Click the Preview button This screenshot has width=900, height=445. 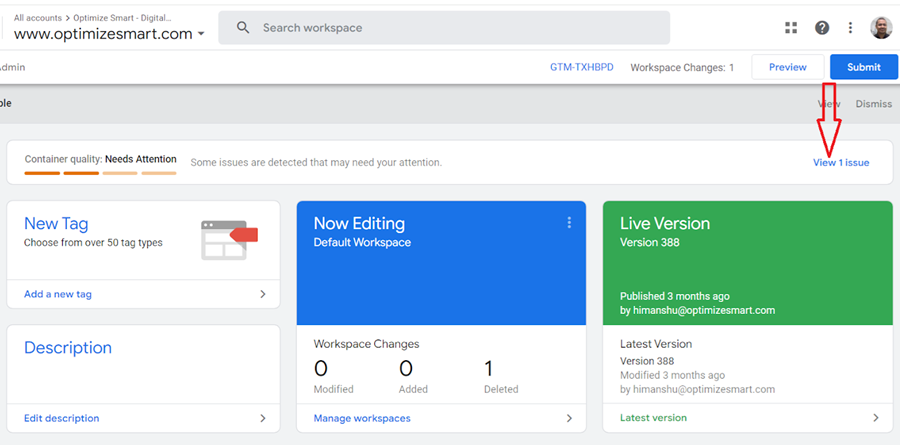787,67
